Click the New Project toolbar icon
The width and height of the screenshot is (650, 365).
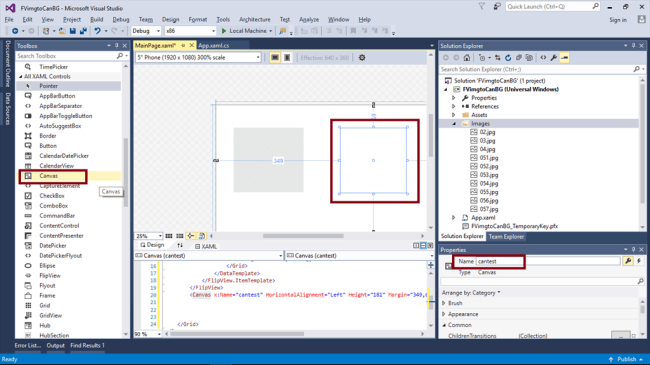[46, 31]
